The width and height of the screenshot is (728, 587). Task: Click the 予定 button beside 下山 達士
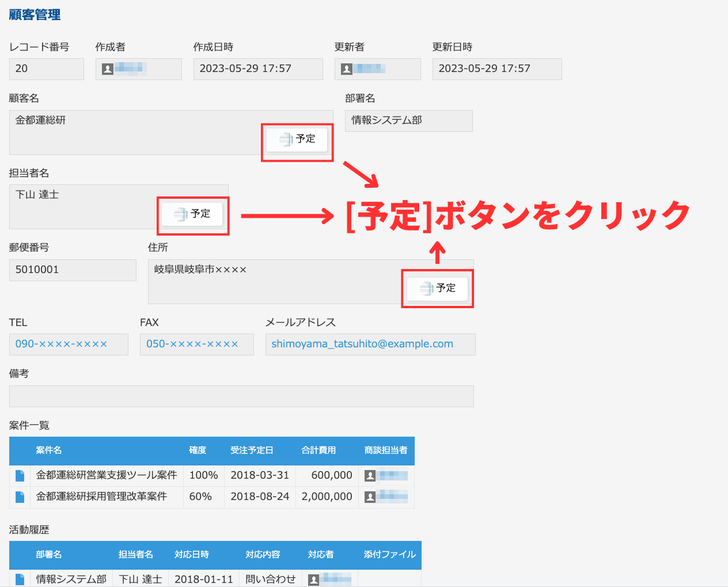[192, 214]
